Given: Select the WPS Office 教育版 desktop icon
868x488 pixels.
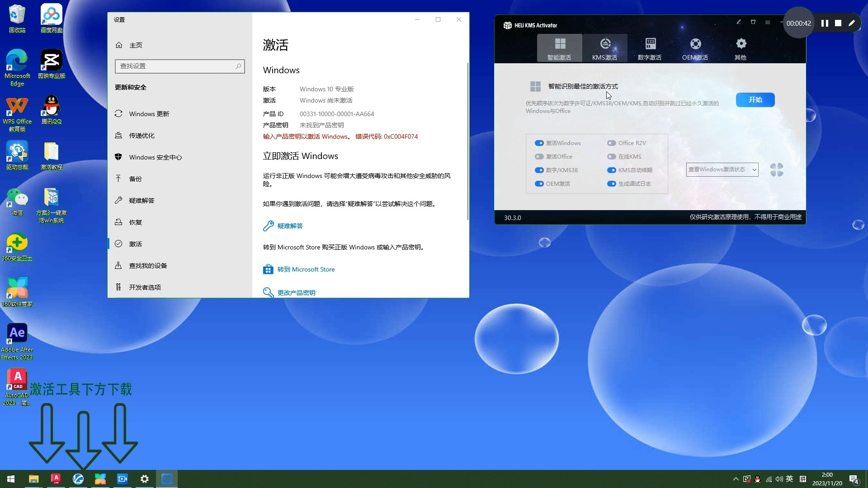Looking at the screenshot, I should [x=17, y=114].
